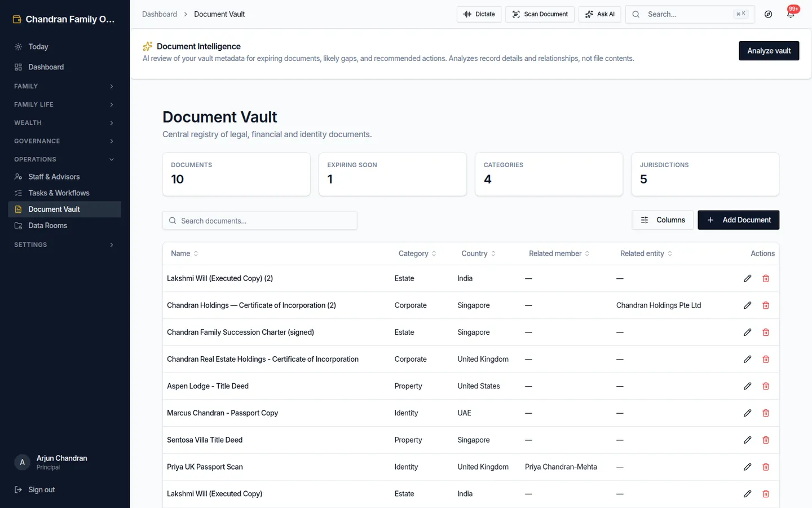
Task: Click the Chandran Holdings Pte Ltd entity cell
Action: click(x=659, y=305)
